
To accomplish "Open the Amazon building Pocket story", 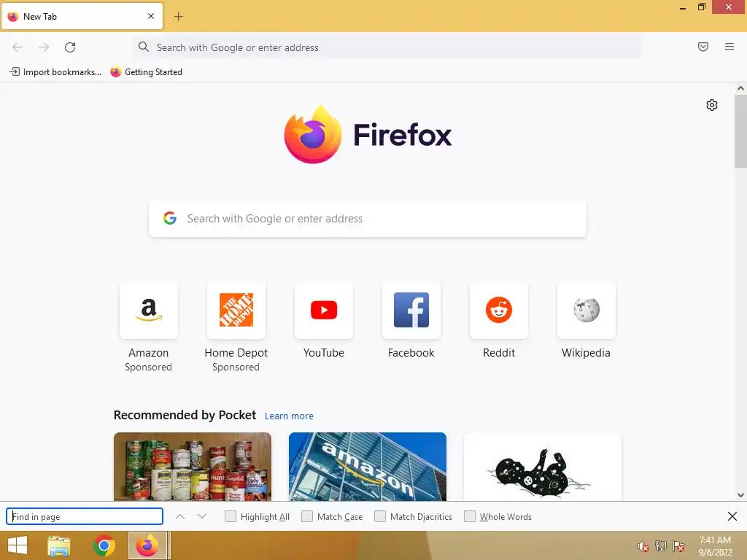I will (368, 467).
